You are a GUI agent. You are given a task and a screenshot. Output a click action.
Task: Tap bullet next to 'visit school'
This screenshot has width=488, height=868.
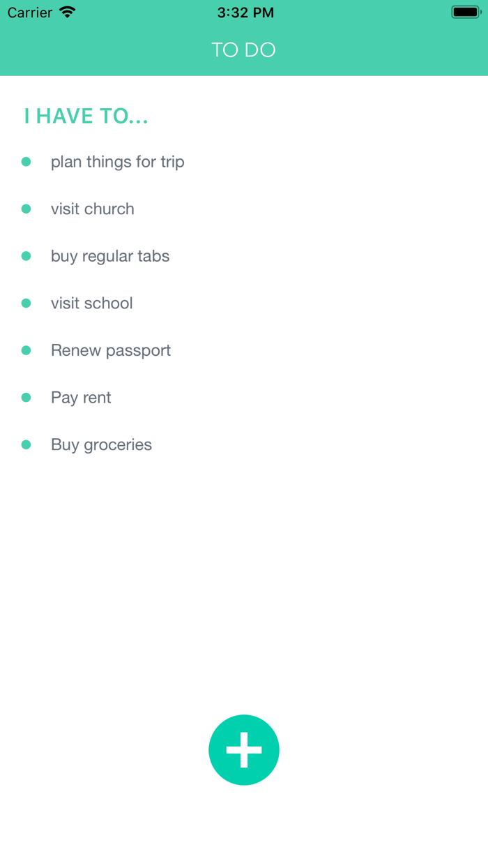(26, 303)
